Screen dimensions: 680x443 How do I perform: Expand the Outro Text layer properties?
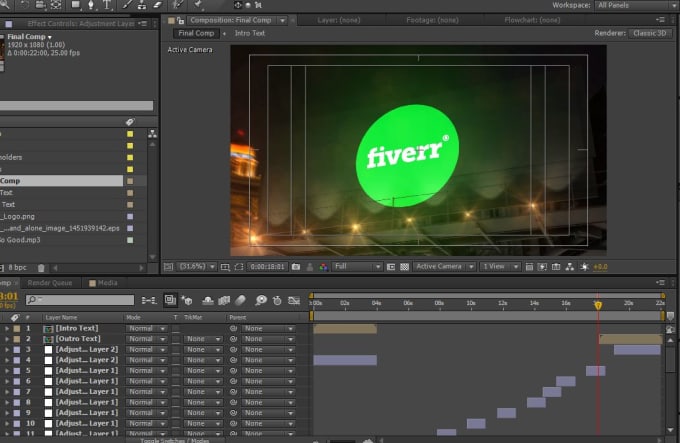7,339
